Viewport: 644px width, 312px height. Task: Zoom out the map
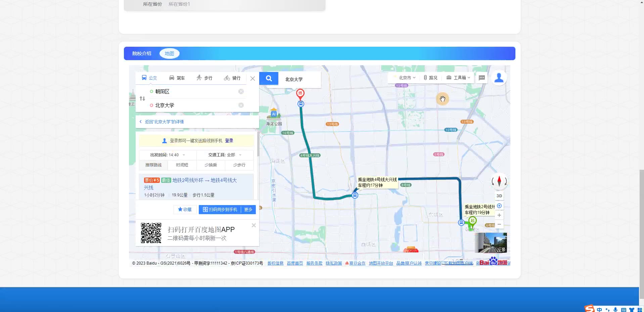point(499,224)
